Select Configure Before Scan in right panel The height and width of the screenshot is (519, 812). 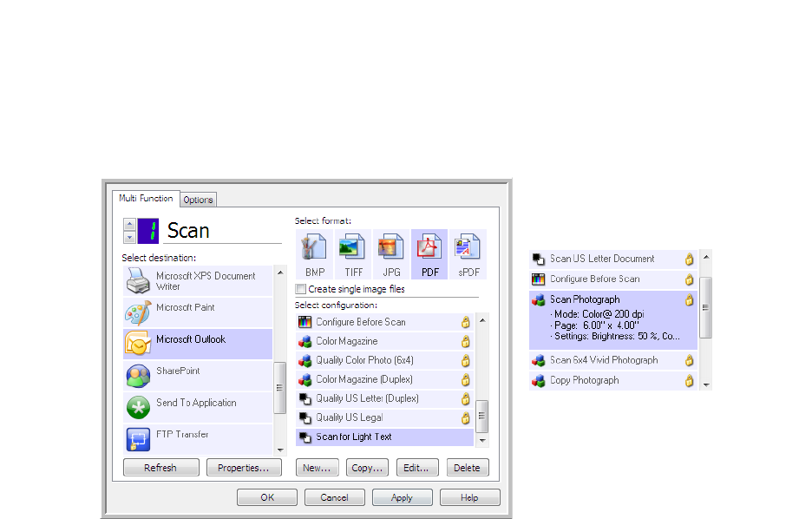(613, 279)
